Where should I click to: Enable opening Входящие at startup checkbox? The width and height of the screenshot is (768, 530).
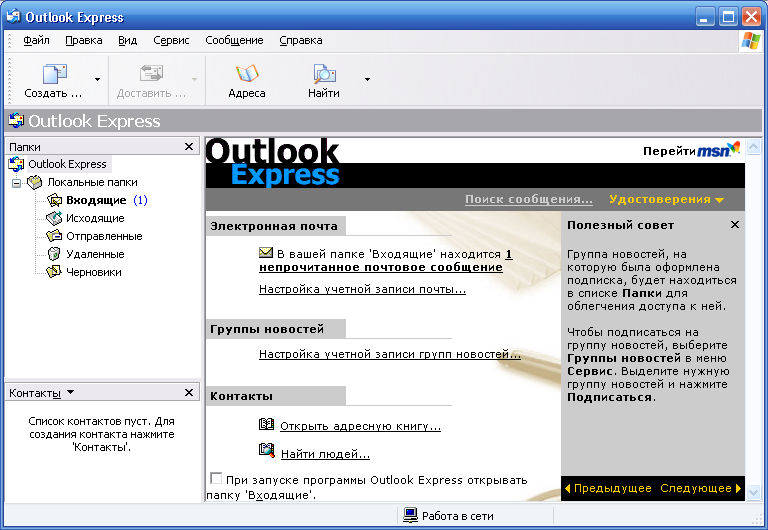click(x=216, y=478)
